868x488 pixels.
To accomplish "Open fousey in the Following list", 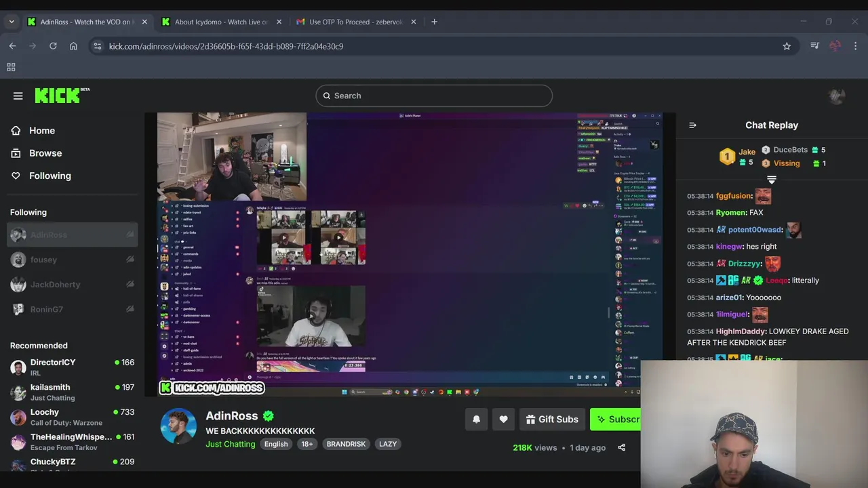I will (x=72, y=260).
